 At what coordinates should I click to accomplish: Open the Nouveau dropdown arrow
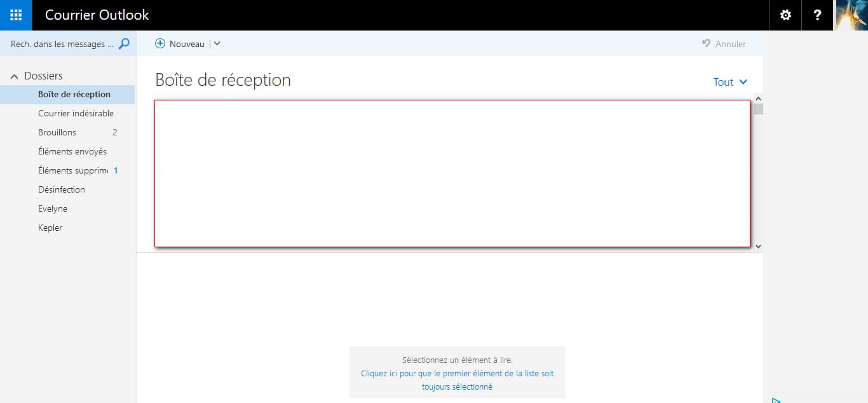click(217, 44)
